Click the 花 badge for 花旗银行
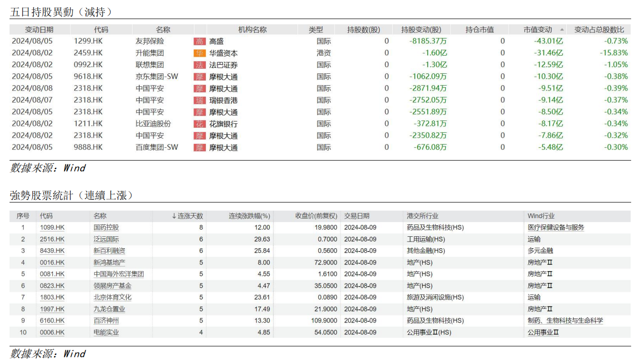This screenshot has width=634, height=364. [x=200, y=124]
